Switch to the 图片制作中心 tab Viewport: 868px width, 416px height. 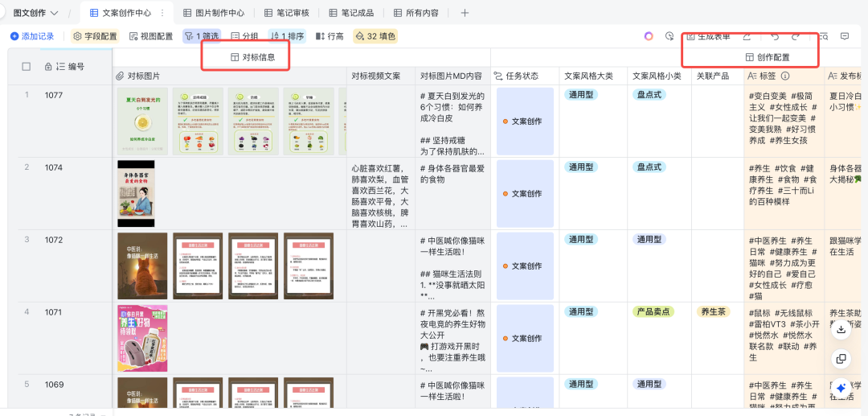tap(214, 13)
